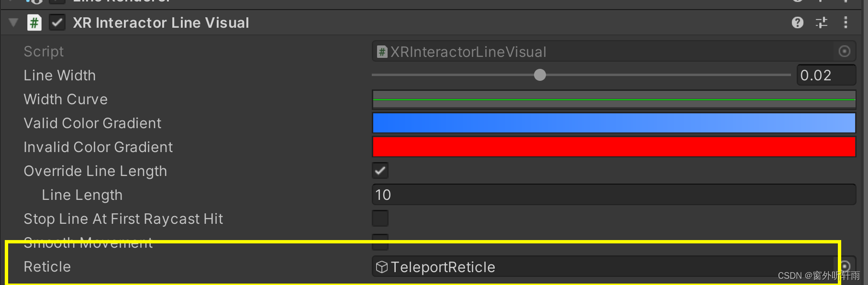Collapse the XR Interactor Line Visual component
868x285 pixels.
coord(13,22)
